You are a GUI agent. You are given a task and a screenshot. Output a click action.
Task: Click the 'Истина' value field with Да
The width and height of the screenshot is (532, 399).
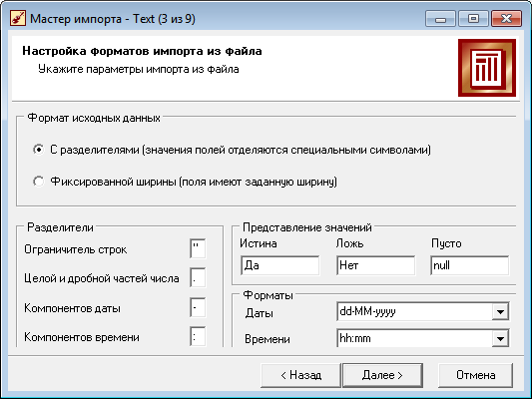click(279, 265)
